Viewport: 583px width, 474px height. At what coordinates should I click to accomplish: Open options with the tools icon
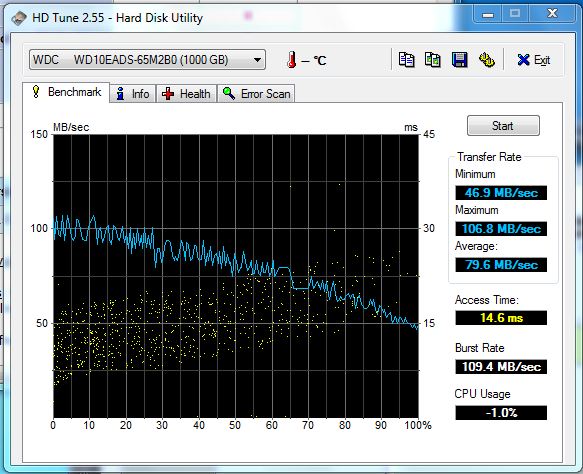click(487, 59)
